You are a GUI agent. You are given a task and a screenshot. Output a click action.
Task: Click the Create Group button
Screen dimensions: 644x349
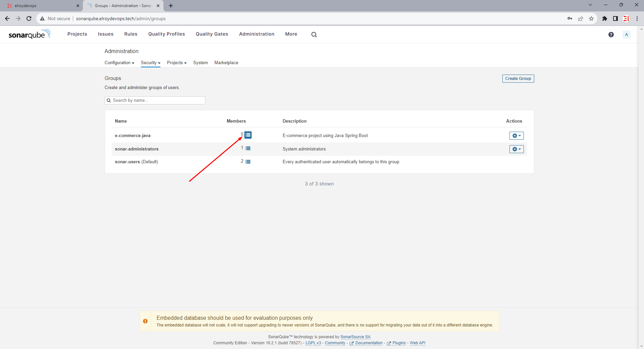coord(518,79)
